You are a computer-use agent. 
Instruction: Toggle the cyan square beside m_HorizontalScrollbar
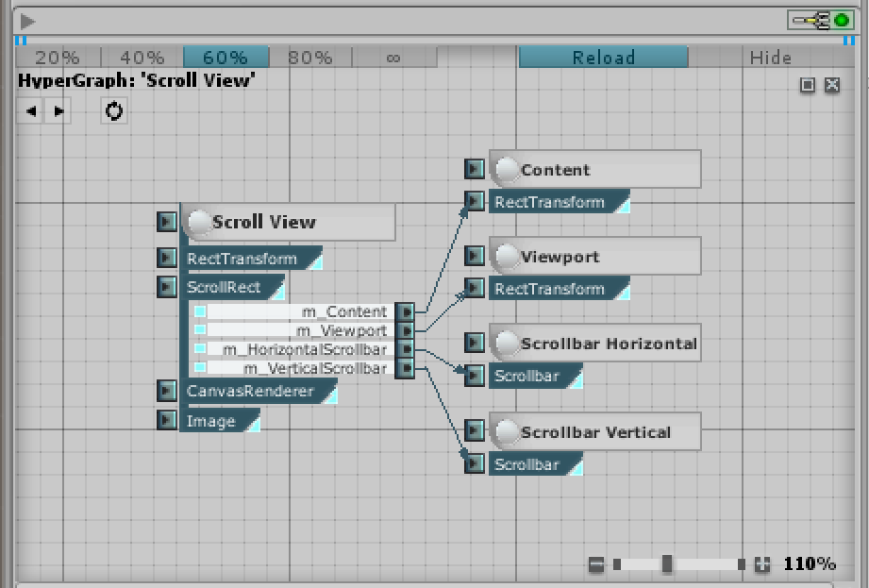point(200,349)
